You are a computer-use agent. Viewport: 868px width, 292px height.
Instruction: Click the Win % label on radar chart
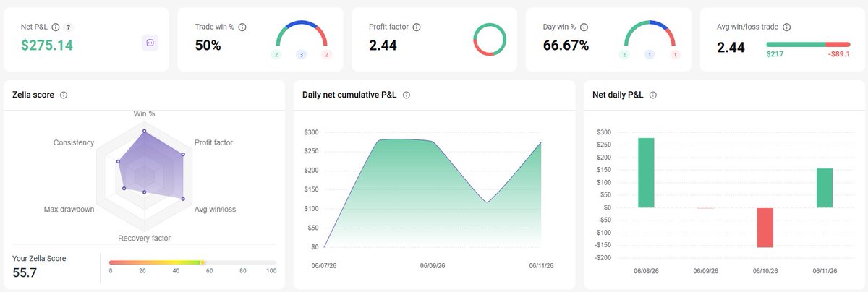pyautogui.click(x=144, y=113)
